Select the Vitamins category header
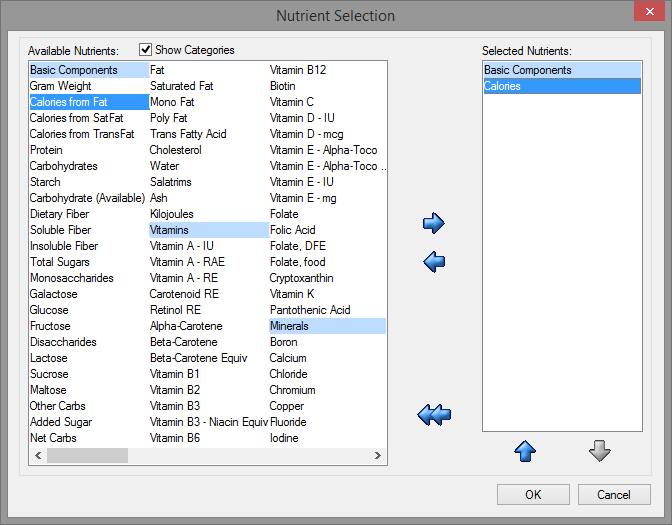This screenshot has width=672, height=525. (171, 230)
